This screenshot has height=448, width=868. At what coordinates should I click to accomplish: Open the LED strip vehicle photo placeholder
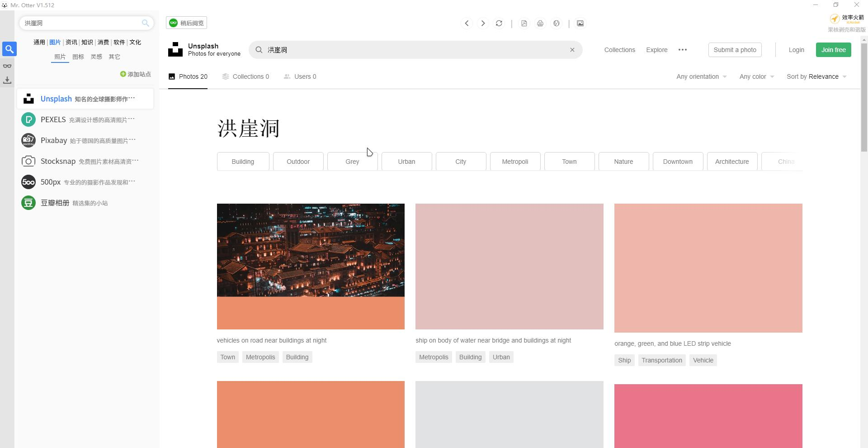point(708,268)
